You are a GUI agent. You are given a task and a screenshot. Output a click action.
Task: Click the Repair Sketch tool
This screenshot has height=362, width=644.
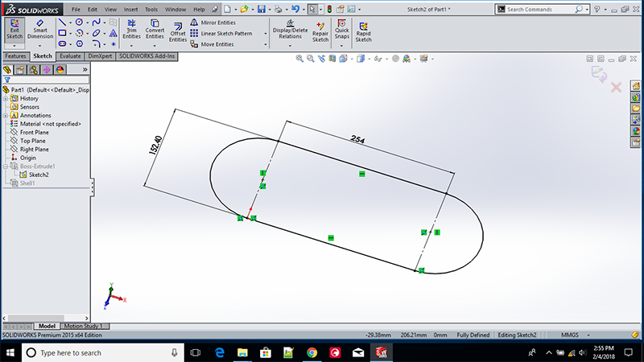pos(320,32)
